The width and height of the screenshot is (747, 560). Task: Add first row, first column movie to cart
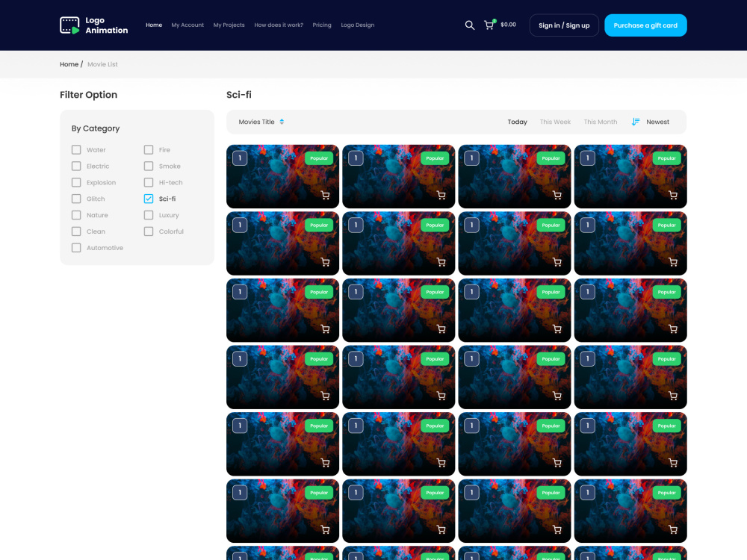[326, 195]
